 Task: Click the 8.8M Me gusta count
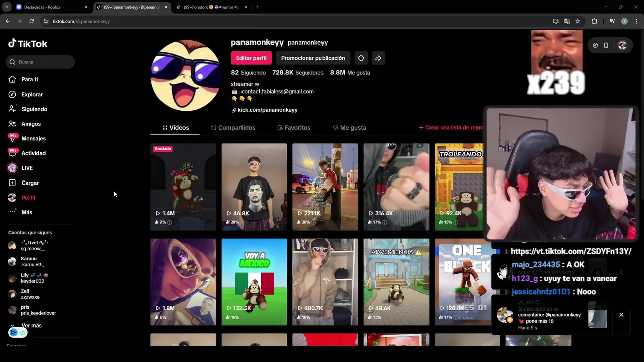tap(350, 73)
